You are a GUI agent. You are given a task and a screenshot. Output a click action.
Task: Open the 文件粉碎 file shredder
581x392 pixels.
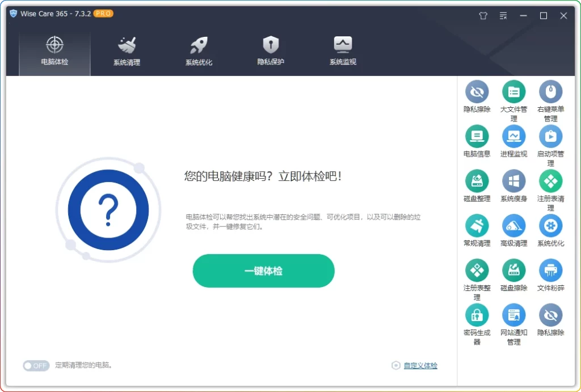tap(550, 271)
